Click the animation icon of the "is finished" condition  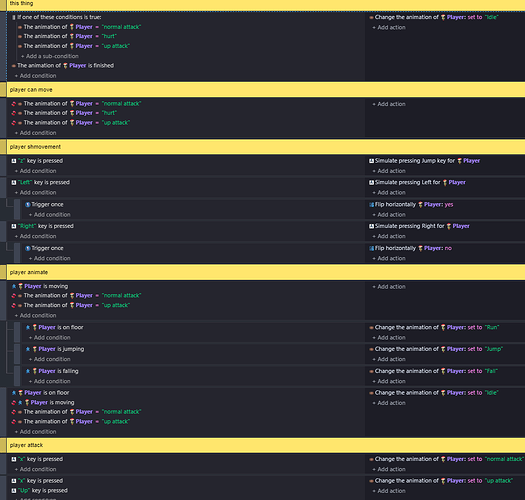14,66
